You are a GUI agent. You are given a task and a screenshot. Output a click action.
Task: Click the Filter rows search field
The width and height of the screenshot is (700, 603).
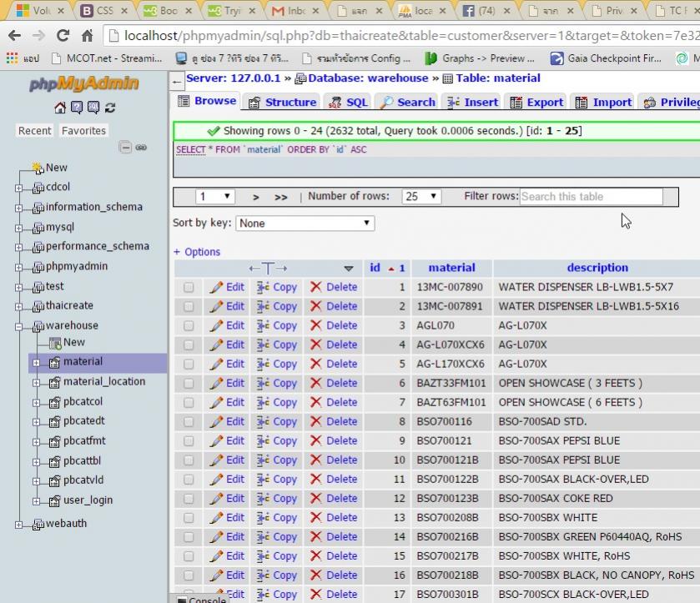pos(591,197)
